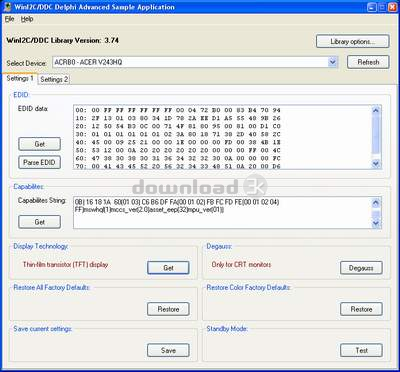Open the File menu
400x372 pixels.
tap(9, 19)
